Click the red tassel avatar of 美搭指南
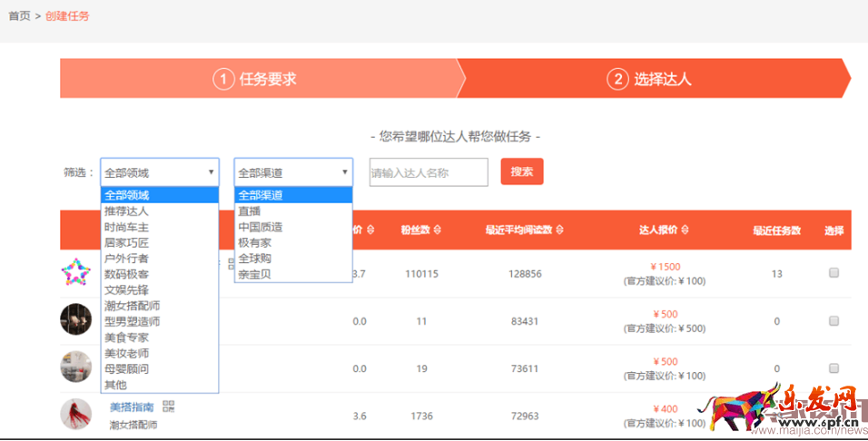The height and width of the screenshot is (441, 868). tap(75, 414)
